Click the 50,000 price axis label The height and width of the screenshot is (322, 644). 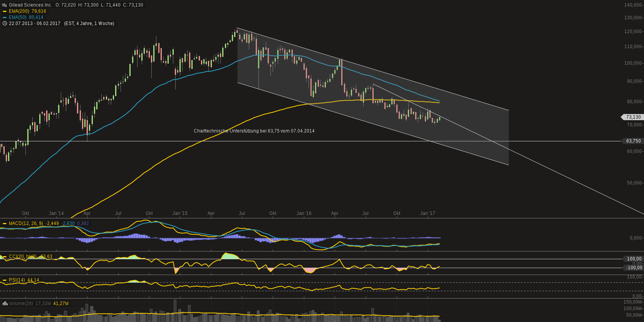point(634,183)
